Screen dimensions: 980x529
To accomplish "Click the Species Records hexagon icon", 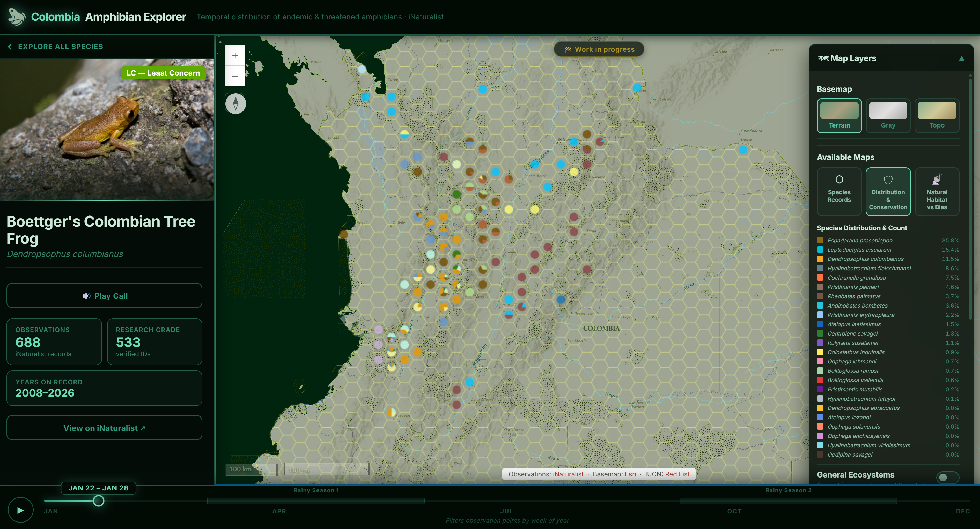I will (x=839, y=179).
